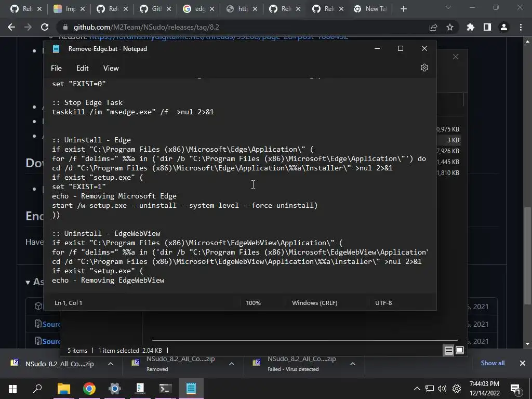The image size is (532, 399).
Task: Click the forward navigation arrow
Action: pyautogui.click(x=28, y=27)
